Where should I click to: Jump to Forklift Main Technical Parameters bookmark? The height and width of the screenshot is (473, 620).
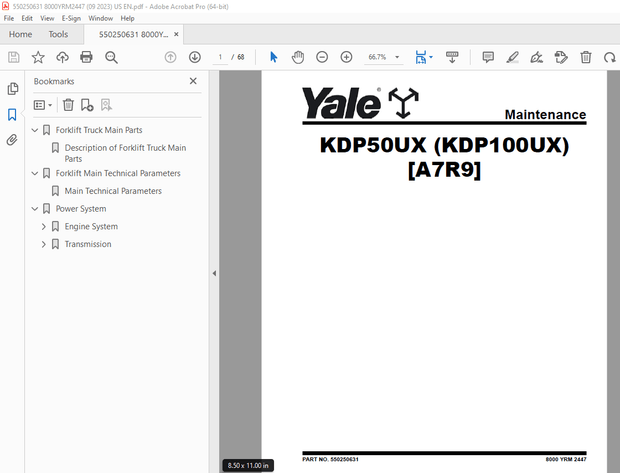118,173
